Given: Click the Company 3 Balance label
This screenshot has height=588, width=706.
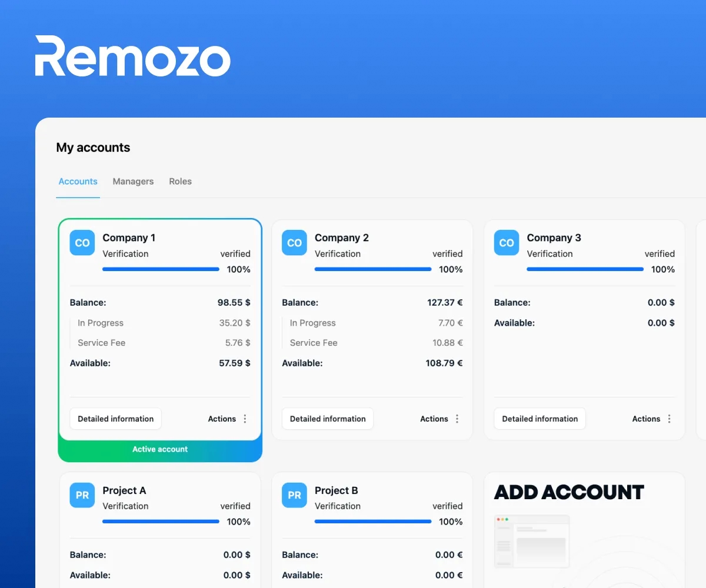Looking at the screenshot, I should (512, 303).
